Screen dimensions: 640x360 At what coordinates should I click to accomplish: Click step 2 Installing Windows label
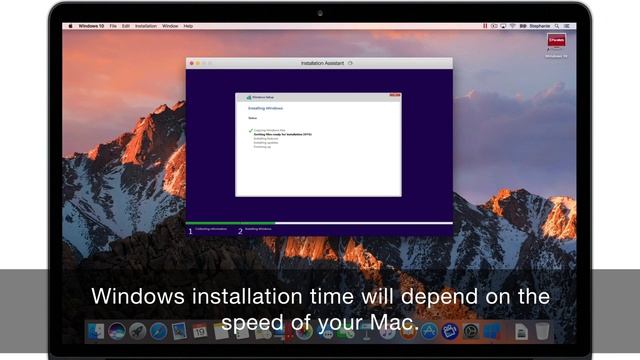point(258,229)
